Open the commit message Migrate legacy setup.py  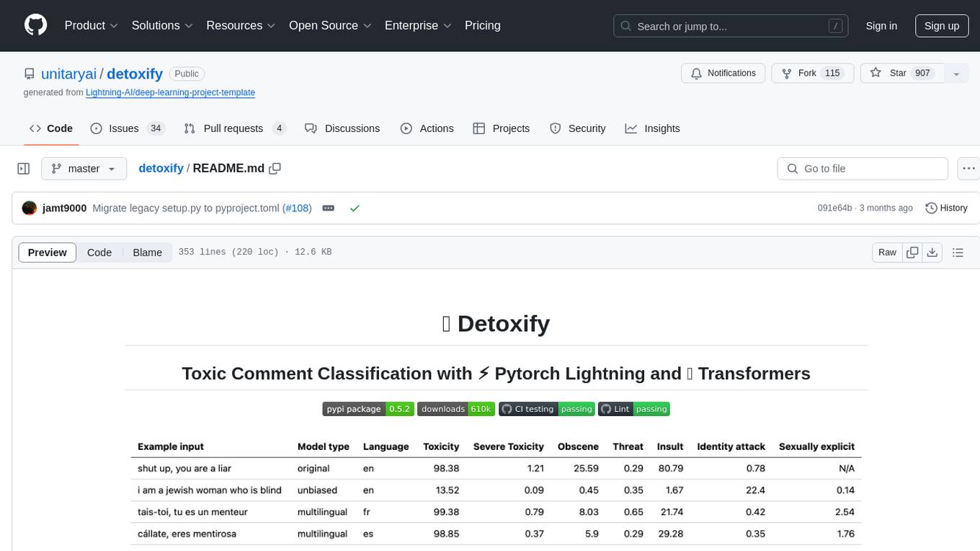click(x=186, y=208)
